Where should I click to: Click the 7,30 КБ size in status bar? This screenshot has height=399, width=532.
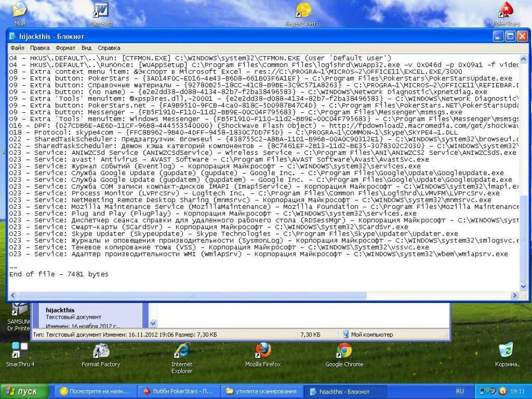310,335
